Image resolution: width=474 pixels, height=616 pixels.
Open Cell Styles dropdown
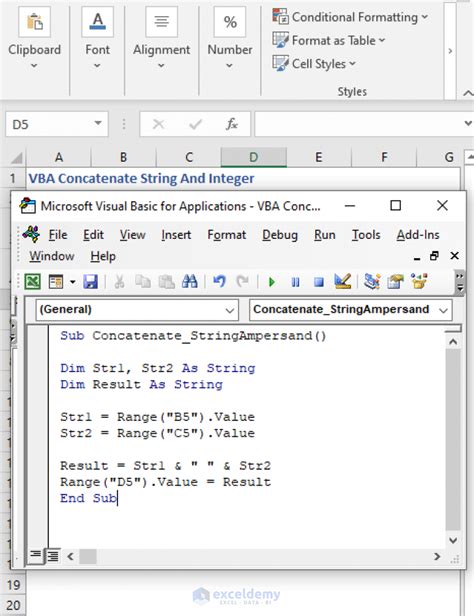(x=314, y=63)
